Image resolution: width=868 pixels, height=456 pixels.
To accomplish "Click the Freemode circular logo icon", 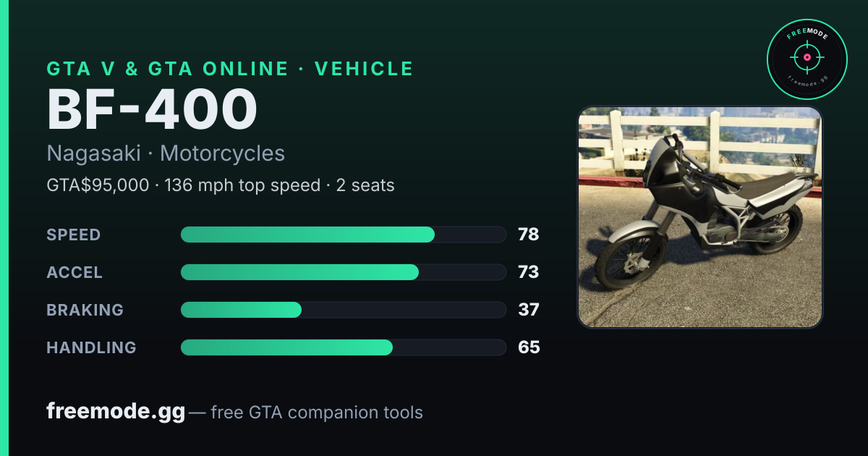I will (x=807, y=59).
